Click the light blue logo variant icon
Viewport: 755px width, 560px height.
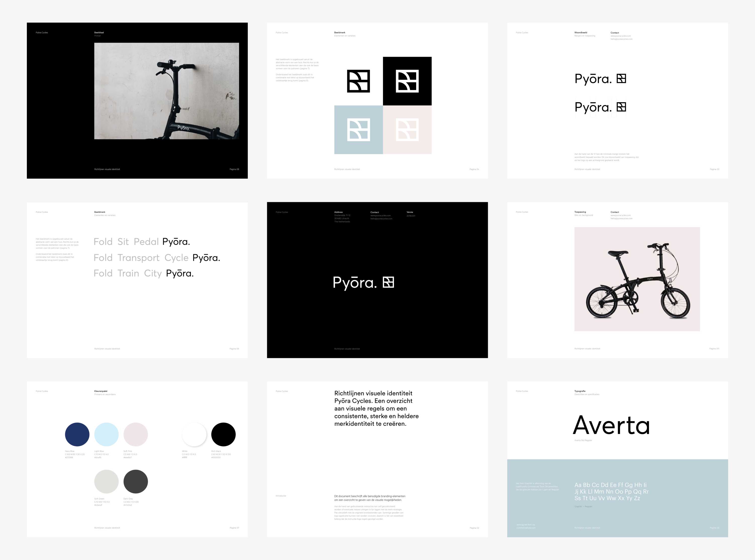tap(358, 129)
